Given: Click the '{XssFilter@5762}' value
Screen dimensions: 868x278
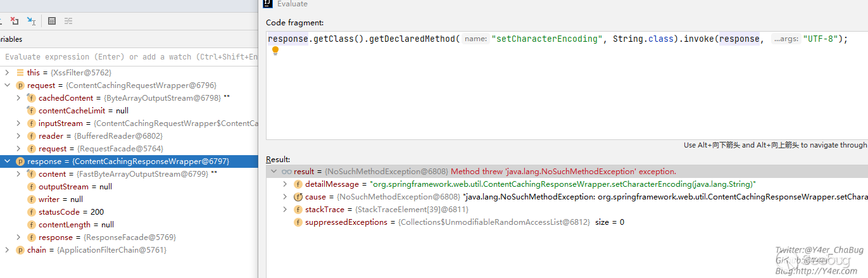Looking at the screenshot, I should 81,73.
